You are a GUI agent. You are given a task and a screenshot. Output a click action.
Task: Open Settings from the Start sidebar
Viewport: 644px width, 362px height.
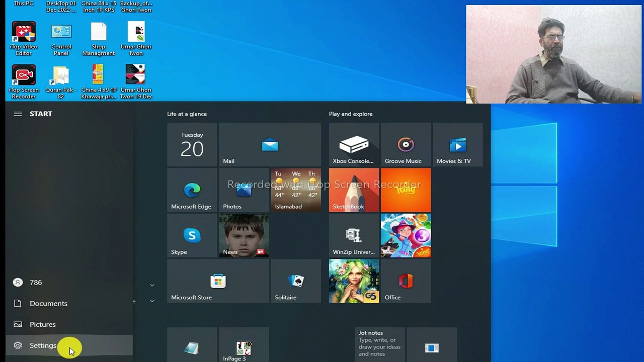point(69,345)
